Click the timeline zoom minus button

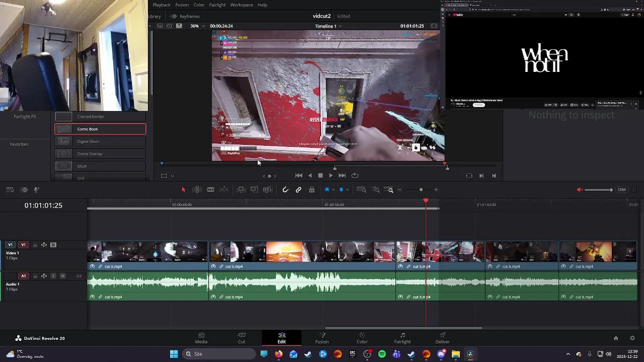coord(400,190)
